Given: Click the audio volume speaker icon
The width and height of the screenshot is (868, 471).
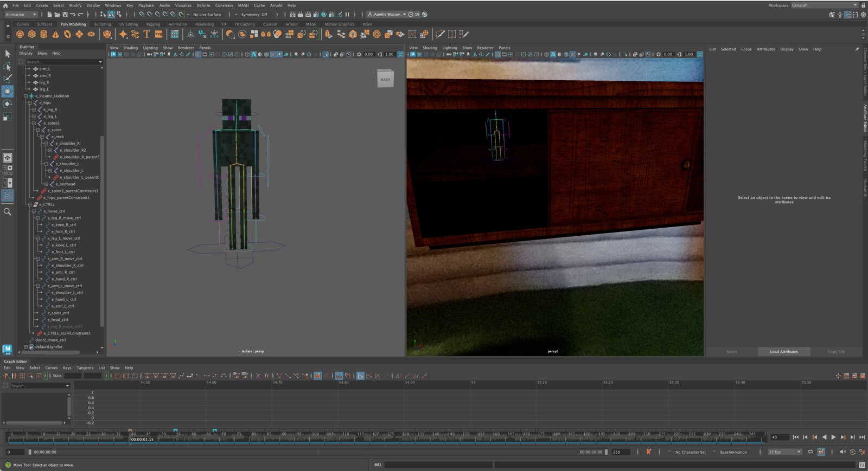Looking at the screenshot, I should 843,451.
